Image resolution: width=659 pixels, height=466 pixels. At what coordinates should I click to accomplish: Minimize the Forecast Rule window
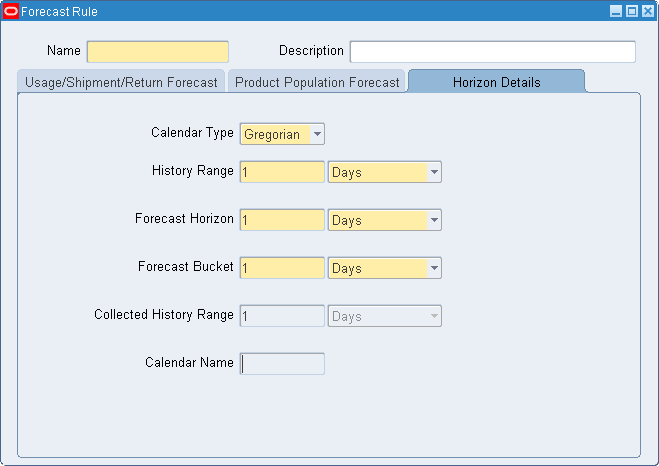[616, 11]
